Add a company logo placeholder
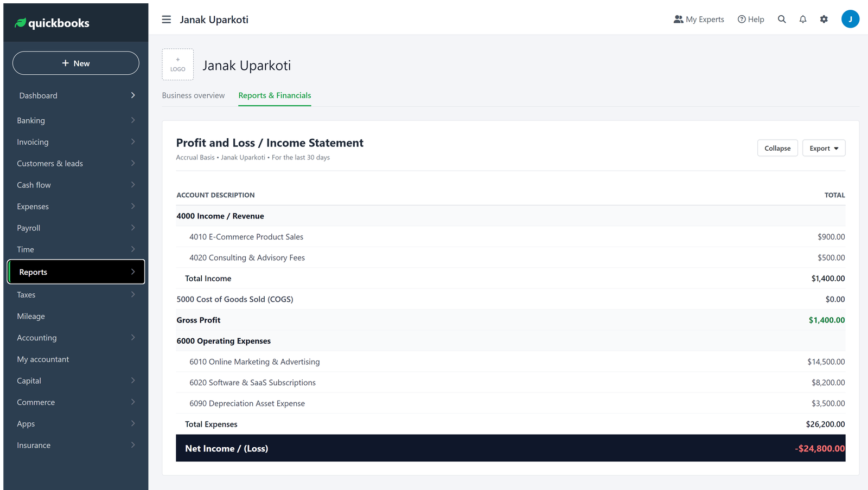The width and height of the screenshot is (868, 490). 178,65
